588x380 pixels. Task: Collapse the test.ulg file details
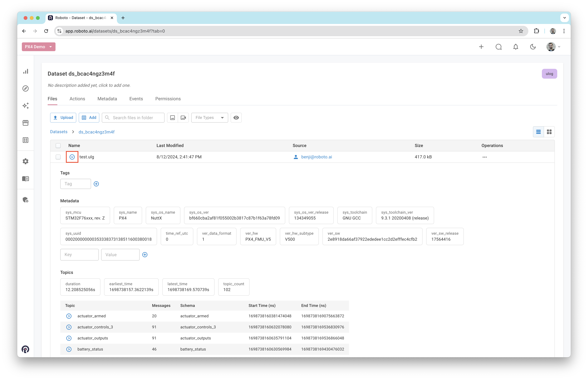tap(72, 157)
